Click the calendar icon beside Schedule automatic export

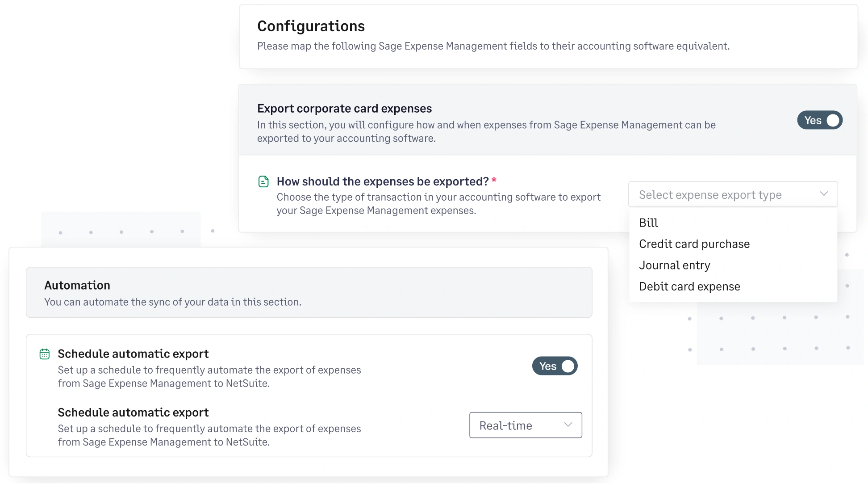pos(44,354)
